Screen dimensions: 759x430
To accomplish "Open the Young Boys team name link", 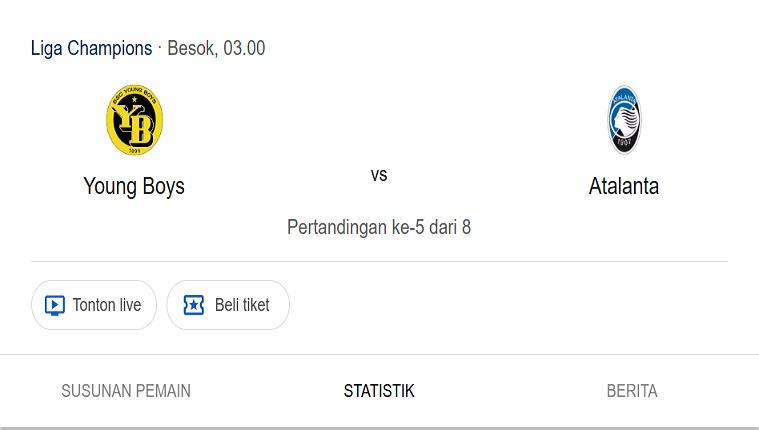I will [134, 186].
